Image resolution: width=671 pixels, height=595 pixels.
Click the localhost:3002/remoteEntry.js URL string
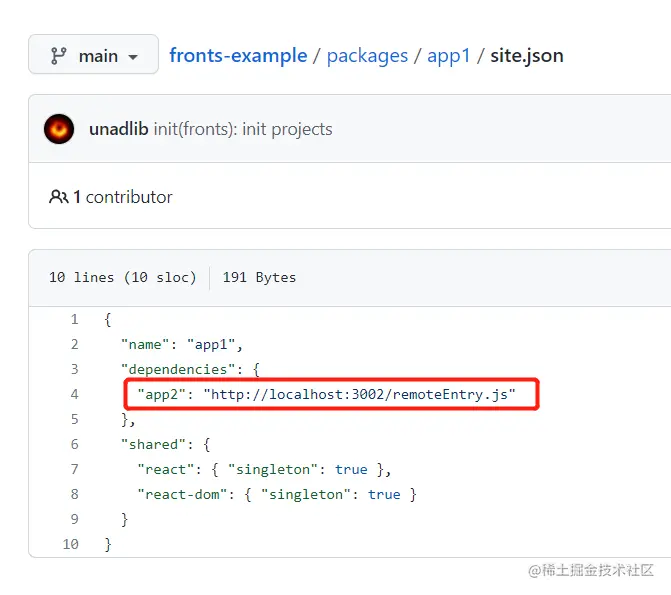[x=359, y=394]
